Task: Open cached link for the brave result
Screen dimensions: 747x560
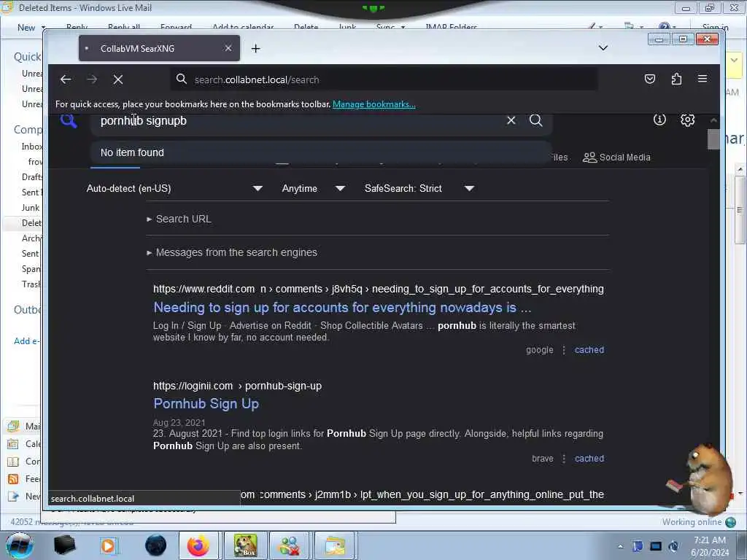Action: tap(589, 459)
